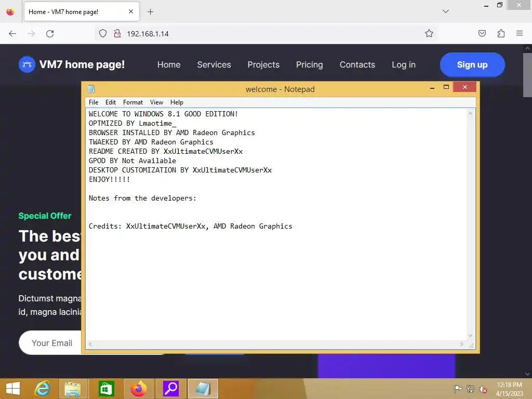Switch to Firefox via taskbar icon
Viewport: 532px width, 399px height.
pyautogui.click(x=138, y=389)
